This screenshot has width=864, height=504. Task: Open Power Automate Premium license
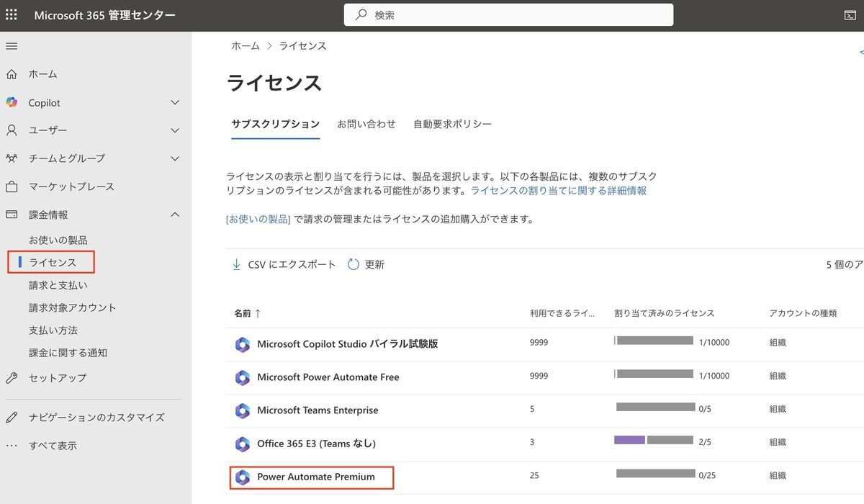pos(316,477)
